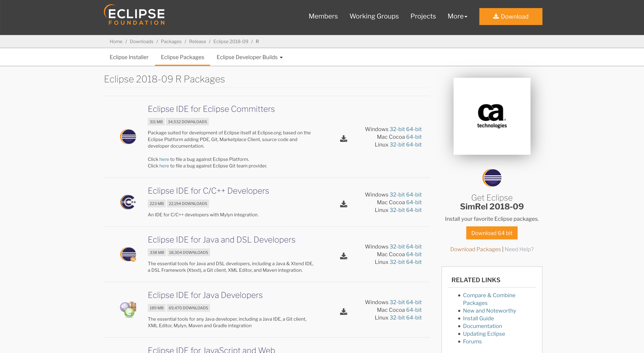Expand the Eclipse Developer Builds dropdown
This screenshot has height=353, width=644.
249,57
